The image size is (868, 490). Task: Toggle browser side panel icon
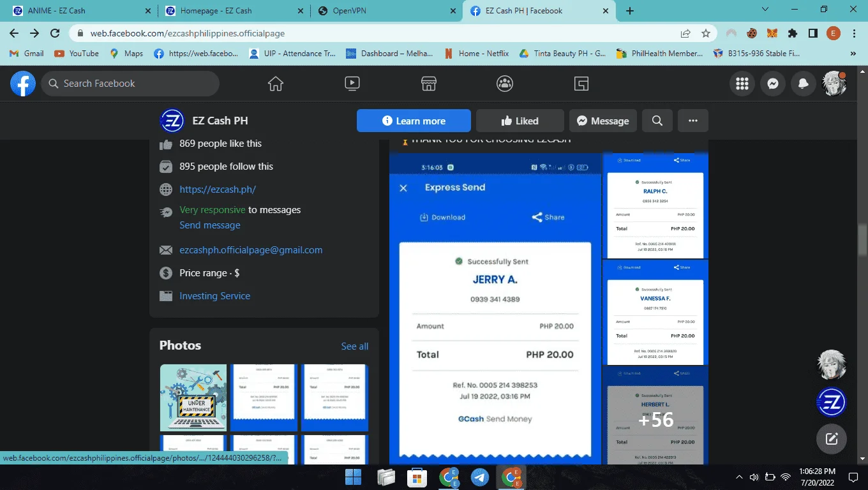click(x=813, y=33)
